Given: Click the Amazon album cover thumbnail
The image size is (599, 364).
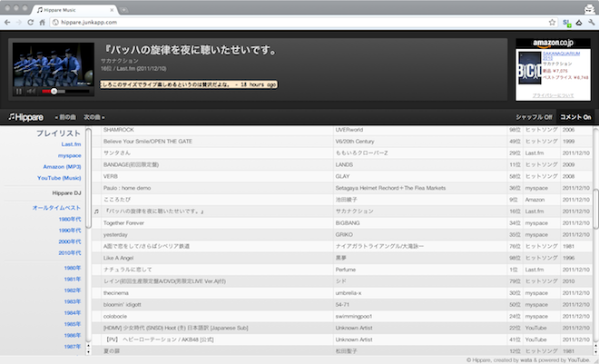Looking at the screenshot, I should click(x=529, y=68).
